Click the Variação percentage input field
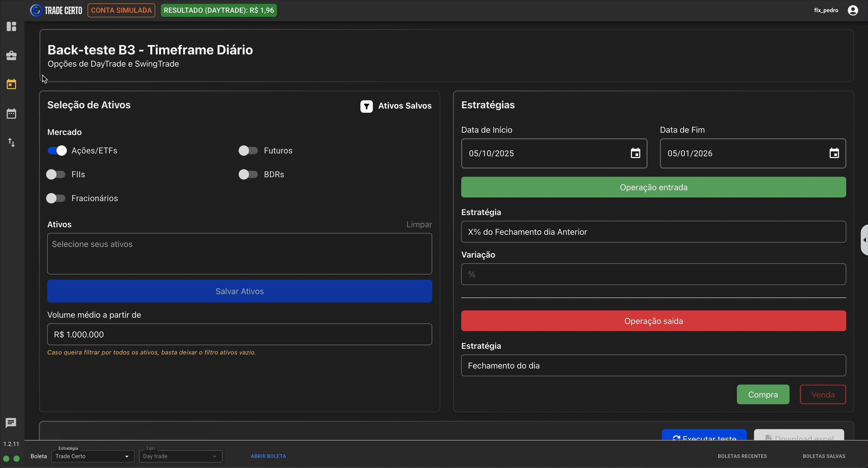The width and height of the screenshot is (868, 468). pyautogui.click(x=653, y=274)
